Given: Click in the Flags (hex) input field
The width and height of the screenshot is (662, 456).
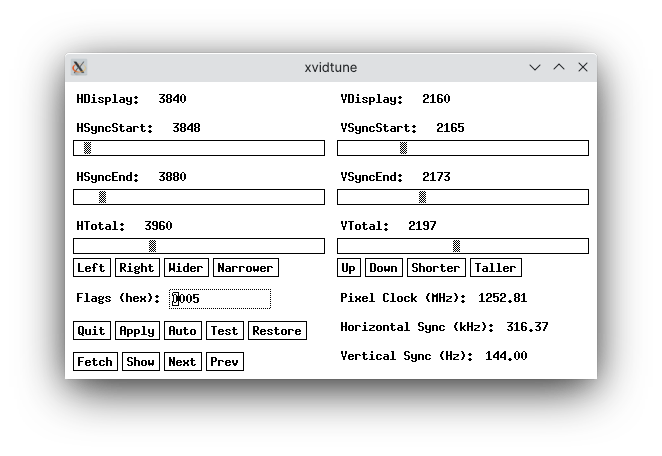Looking at the screenshot, I should coord(220,299).
